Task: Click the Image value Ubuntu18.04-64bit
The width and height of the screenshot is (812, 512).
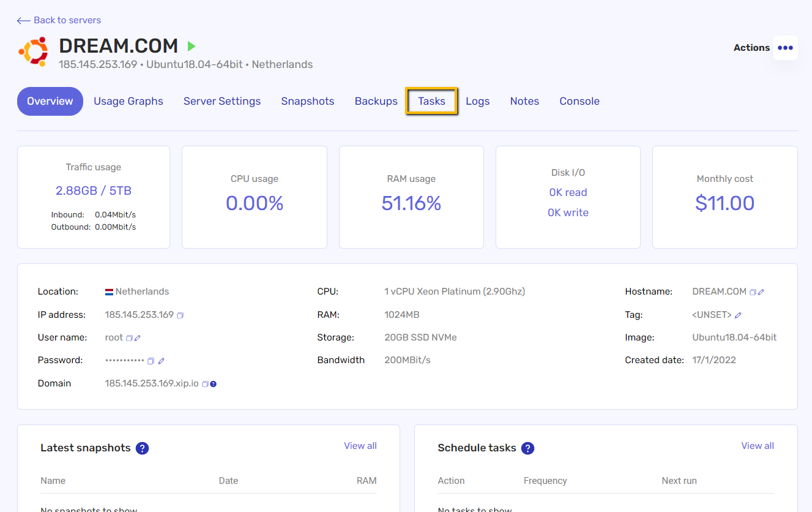Action: coord(734,337)
